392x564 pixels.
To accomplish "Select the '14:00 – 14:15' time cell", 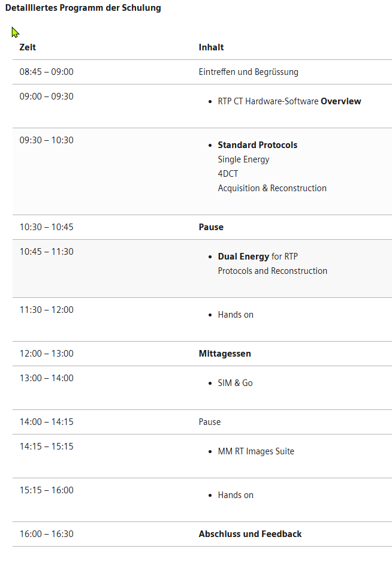I will pos(46,422).
